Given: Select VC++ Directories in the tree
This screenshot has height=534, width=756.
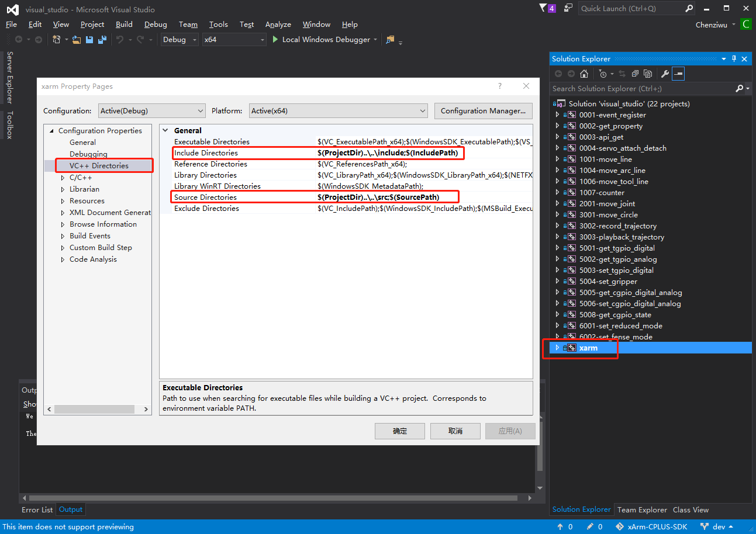Looking at the screenshot, I should 99,165.
